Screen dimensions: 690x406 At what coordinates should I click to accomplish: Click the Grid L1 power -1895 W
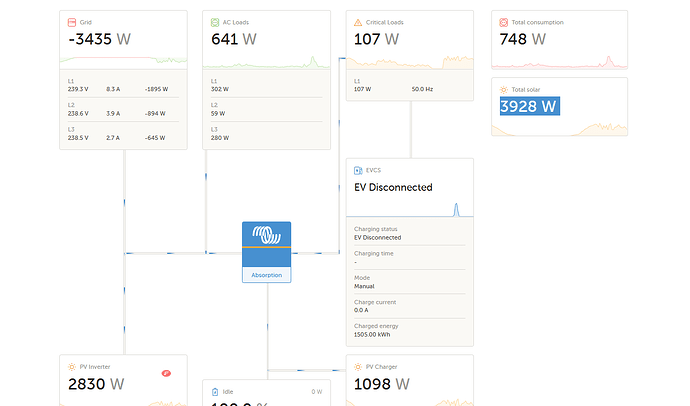(x=156, y=89)
